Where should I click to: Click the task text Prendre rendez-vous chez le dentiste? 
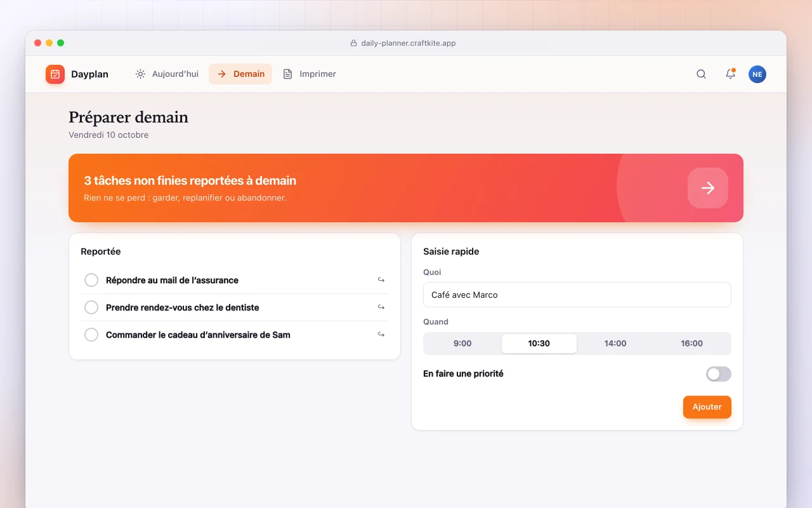point(183,307)
